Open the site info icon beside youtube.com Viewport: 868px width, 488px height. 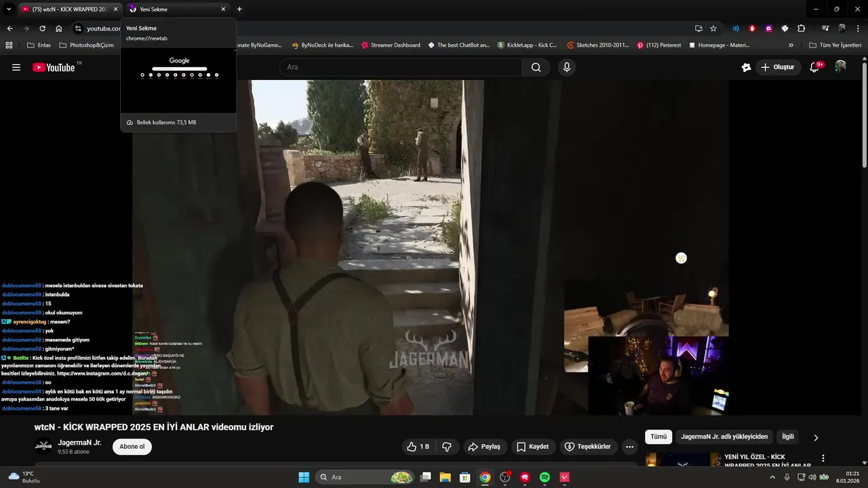click(78, 28)
